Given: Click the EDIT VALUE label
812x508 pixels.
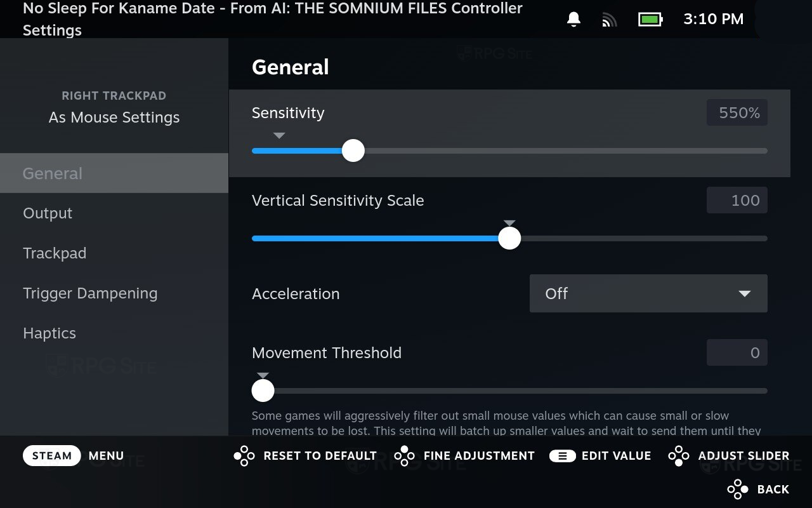Looking at the screenshot, I should [x=616, y=456].
